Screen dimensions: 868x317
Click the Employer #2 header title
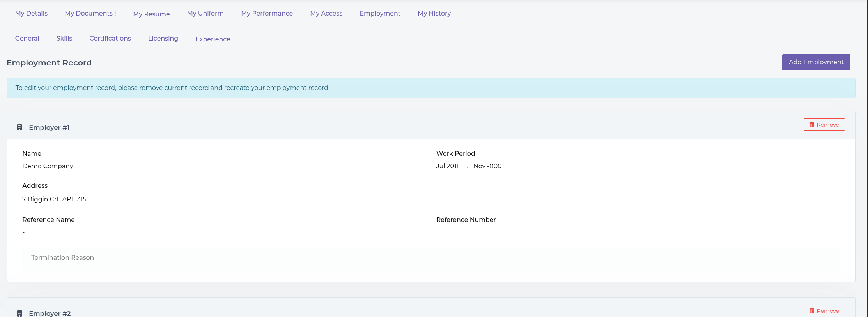pyautogui.click(x=50, y=313)
